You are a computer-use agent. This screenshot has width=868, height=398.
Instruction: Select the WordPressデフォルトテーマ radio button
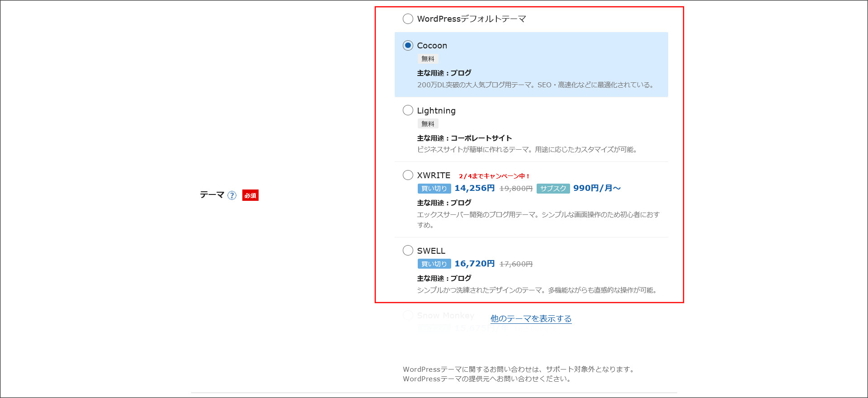[408, 19]
